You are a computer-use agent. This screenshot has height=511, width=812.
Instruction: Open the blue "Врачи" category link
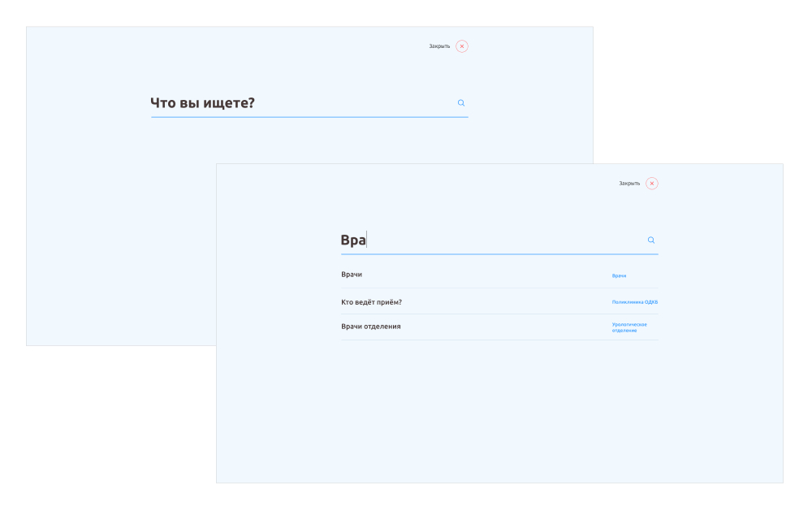pyautogui.click(x=619, y=275)
